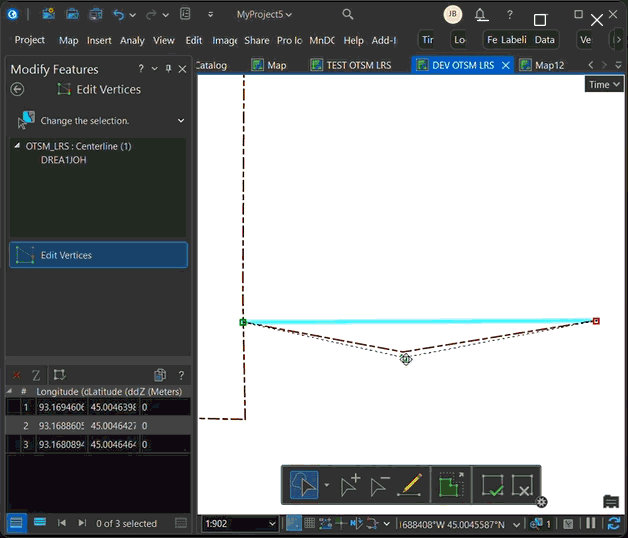Open the Time dropdown on the map
Viewport: 628px width, 538px height.
(604, 85)
